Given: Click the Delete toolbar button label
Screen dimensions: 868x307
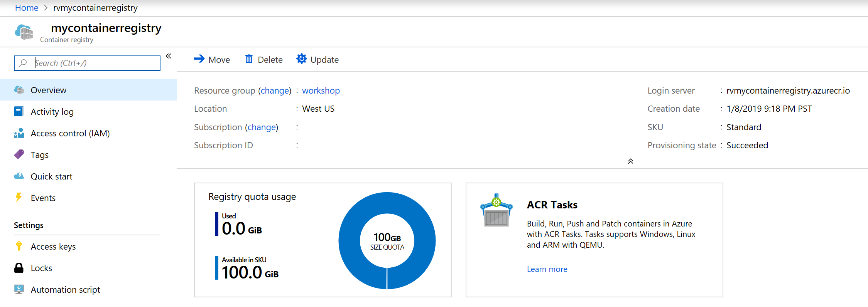Looking at the screenshot, I should [x=270, y=60].
